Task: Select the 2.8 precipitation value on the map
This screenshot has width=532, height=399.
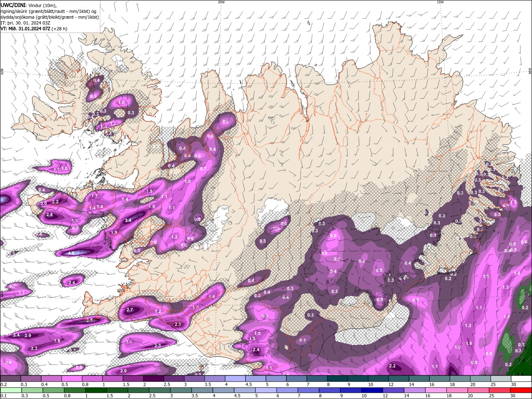Action: 49,215
